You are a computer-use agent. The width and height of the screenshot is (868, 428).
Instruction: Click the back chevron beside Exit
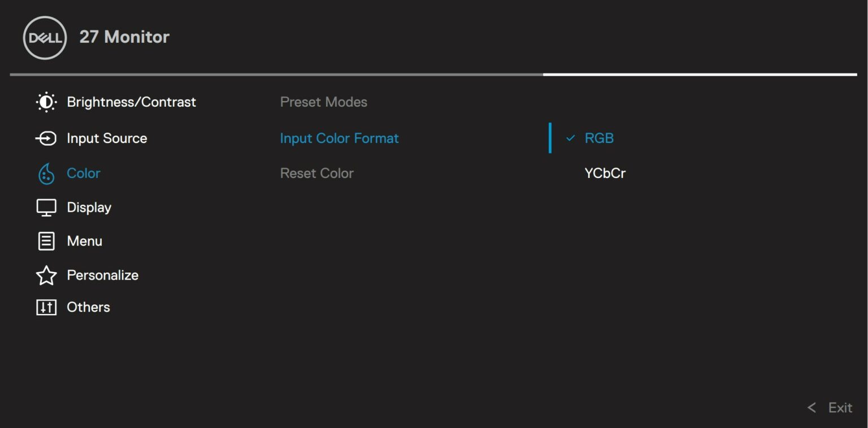(x=812, y=407)
